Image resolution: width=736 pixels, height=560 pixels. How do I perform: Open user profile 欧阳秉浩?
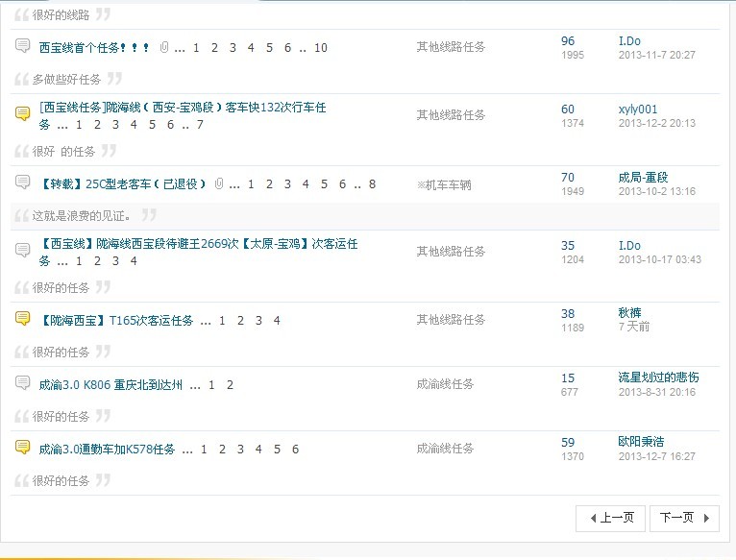pyautogui.click(x=641, y=442)
